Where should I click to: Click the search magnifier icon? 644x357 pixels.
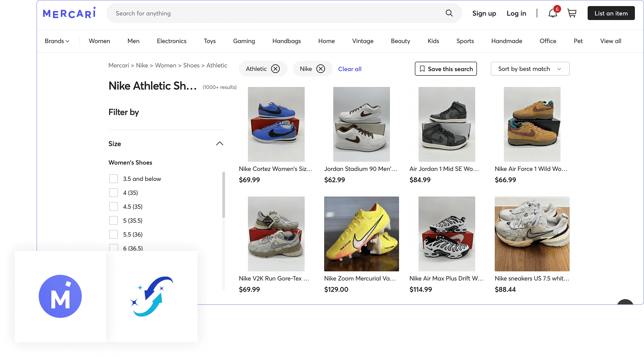[449, 13]
